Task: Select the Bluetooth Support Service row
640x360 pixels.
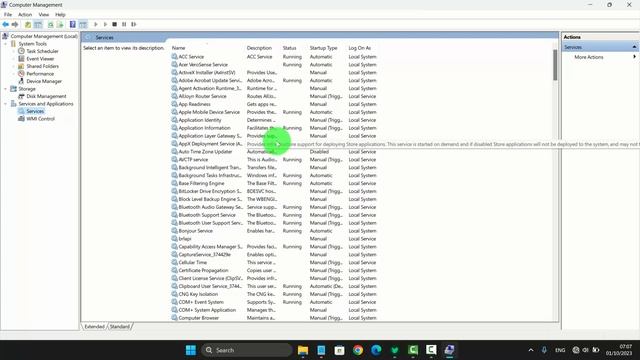Action: click(x=274, y=215)
